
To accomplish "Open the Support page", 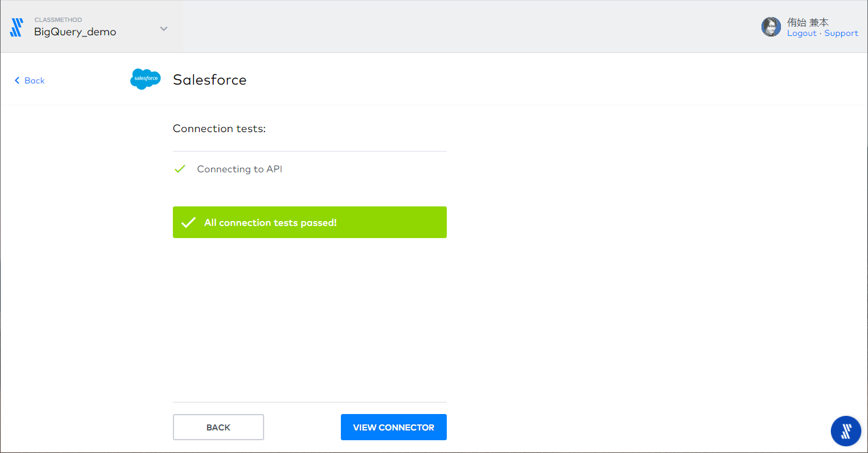I will pyautogui.click(x=841, y=33).
